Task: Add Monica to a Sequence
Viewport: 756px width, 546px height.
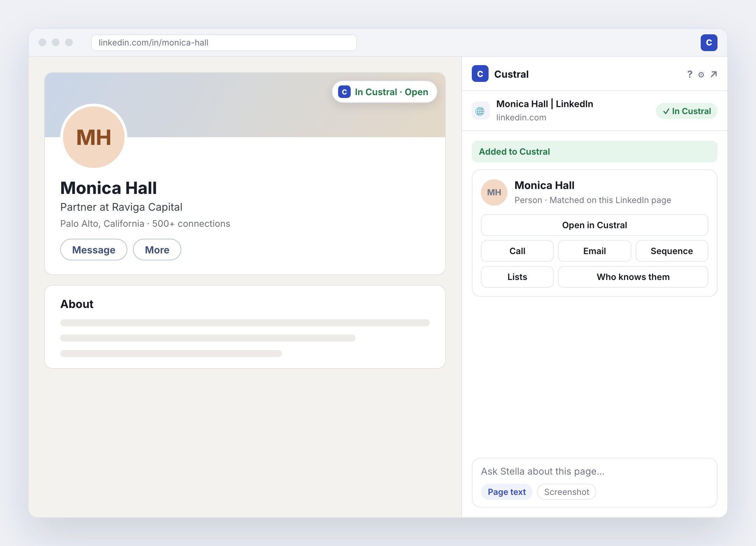Action: pos(672,251)
